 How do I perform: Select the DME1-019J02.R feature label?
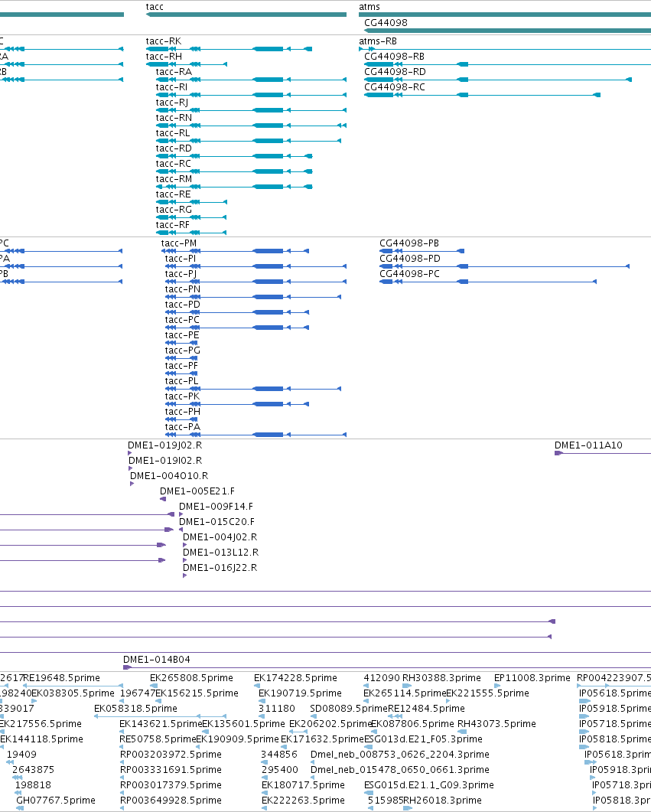click(165, 445)
